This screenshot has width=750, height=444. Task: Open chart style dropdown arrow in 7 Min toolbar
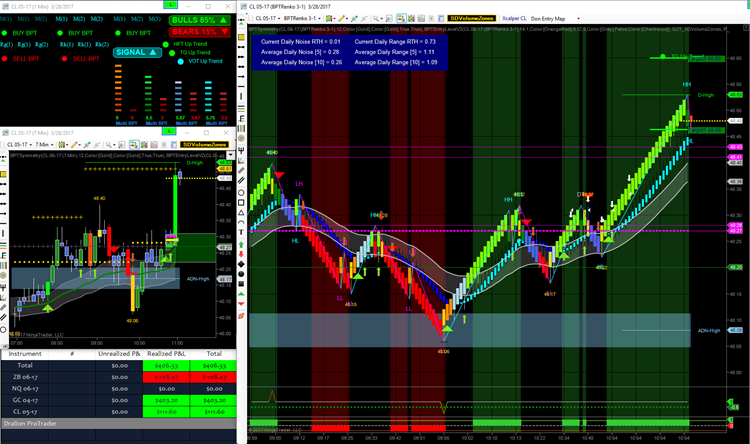point(67,144)
